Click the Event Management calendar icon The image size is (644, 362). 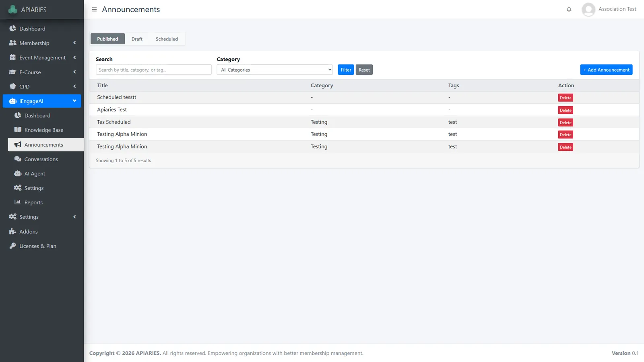point(13,58)
